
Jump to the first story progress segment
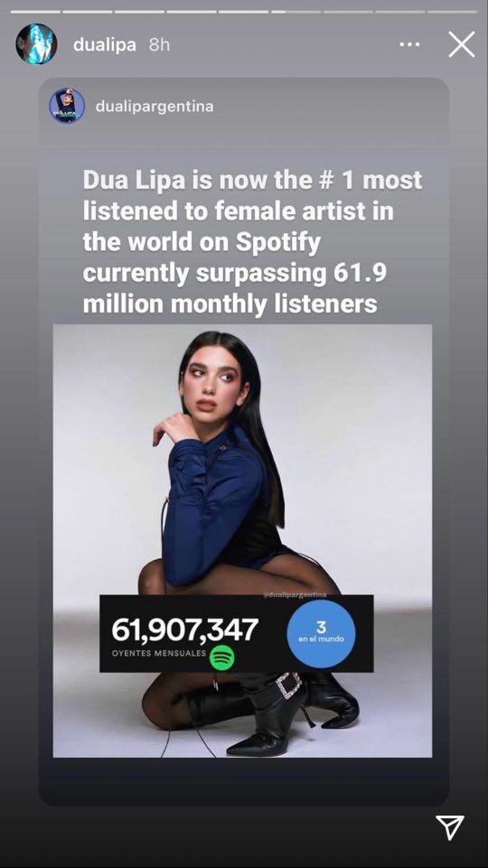coord(35,11)
